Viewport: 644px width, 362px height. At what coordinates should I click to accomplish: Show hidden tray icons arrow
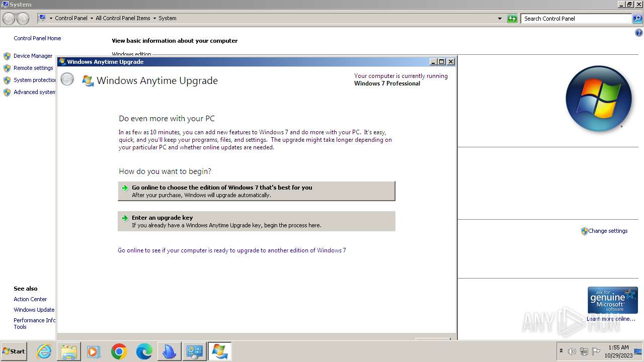coord(561,351)
